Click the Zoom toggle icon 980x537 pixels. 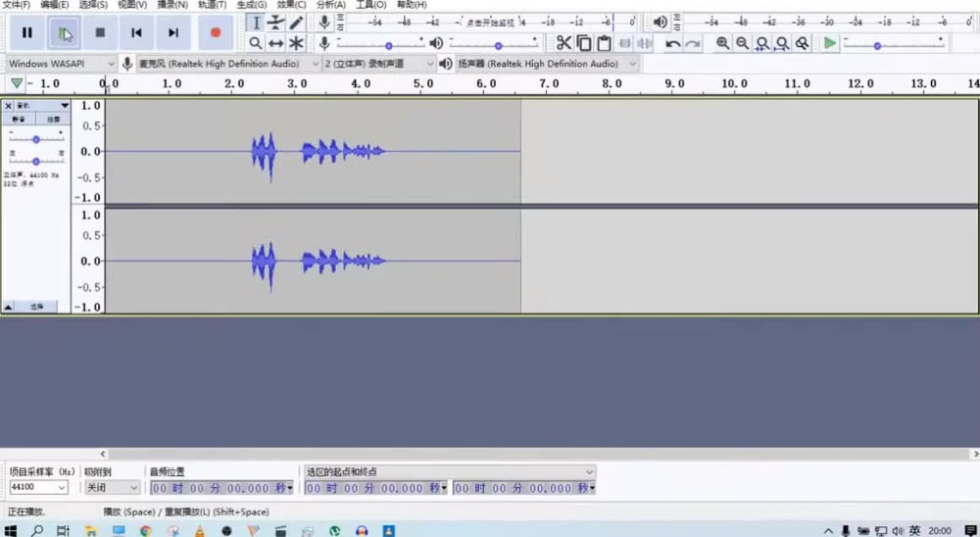coord(803,43)
